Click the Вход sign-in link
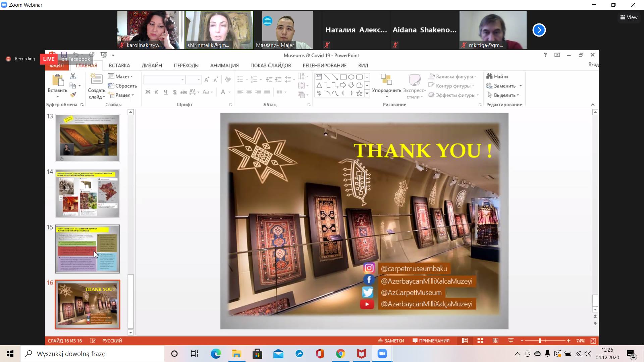 593,64
